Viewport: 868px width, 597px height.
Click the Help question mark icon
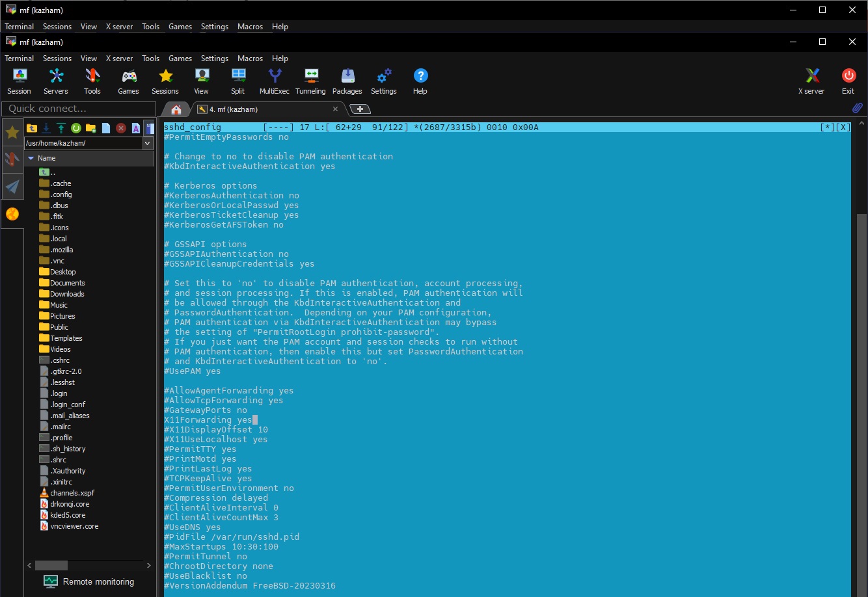[420, 81]
